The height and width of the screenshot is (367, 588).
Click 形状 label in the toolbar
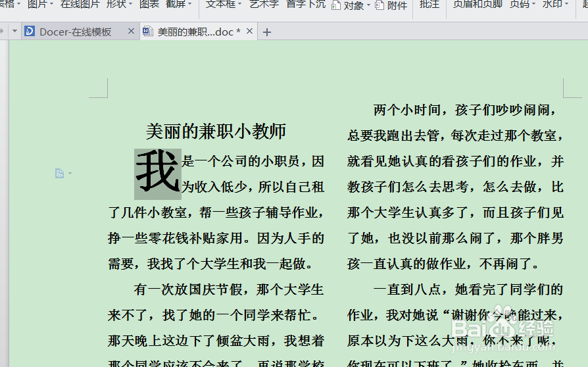116,4
